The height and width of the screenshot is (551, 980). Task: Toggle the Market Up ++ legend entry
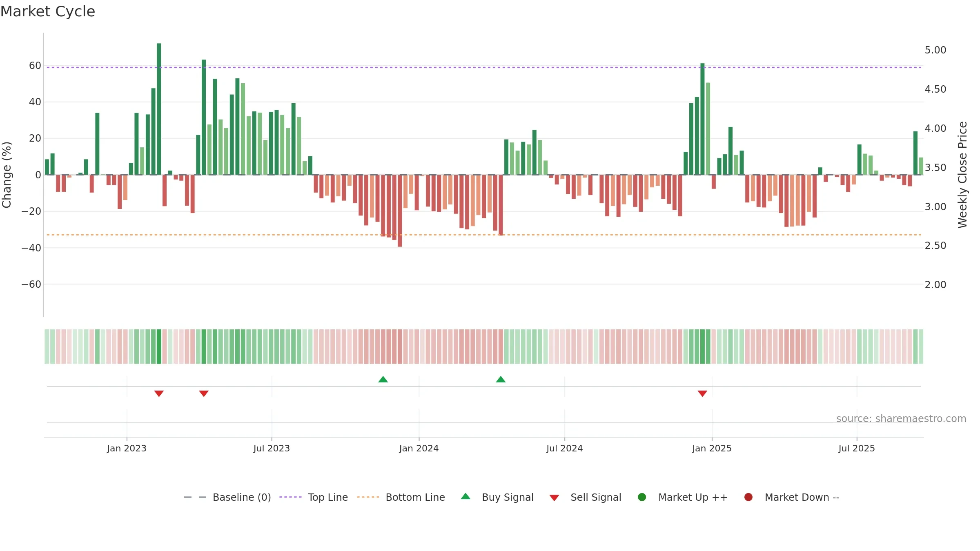coord(682,497)
